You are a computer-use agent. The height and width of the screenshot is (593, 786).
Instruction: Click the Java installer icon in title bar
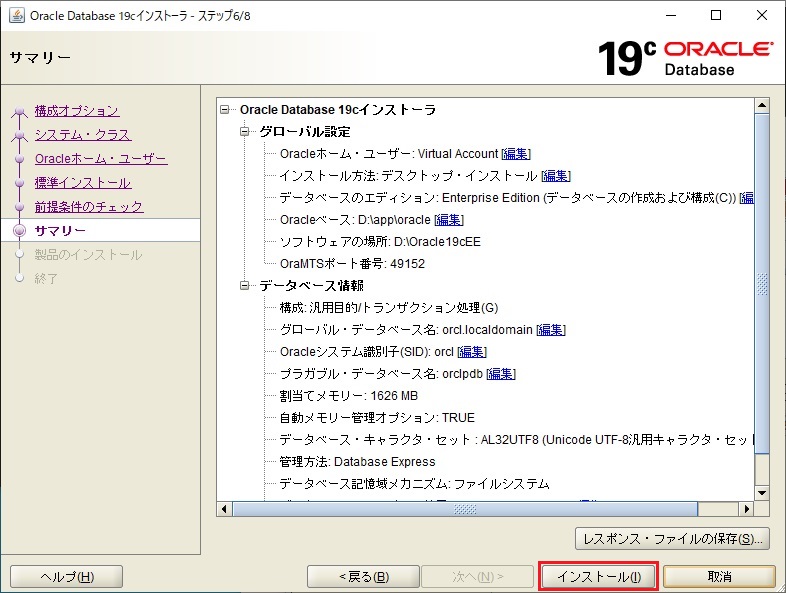click(x=17, y=16)
